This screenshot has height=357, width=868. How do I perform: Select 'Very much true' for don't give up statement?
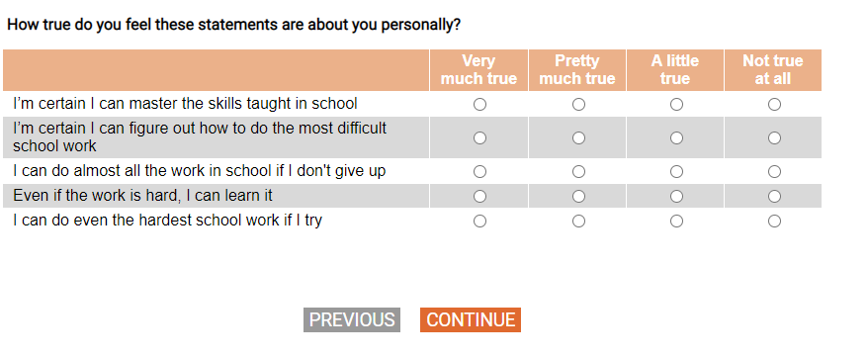(x=479, y=172)
